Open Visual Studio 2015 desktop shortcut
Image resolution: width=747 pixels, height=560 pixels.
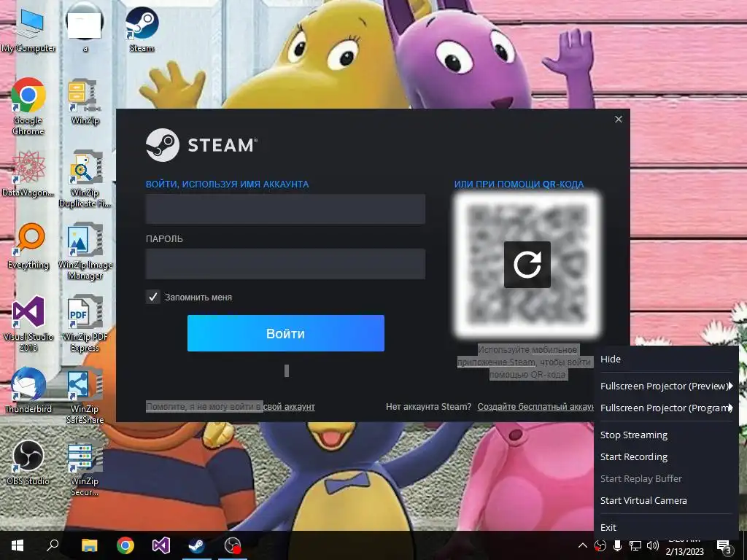click(28, 324)
